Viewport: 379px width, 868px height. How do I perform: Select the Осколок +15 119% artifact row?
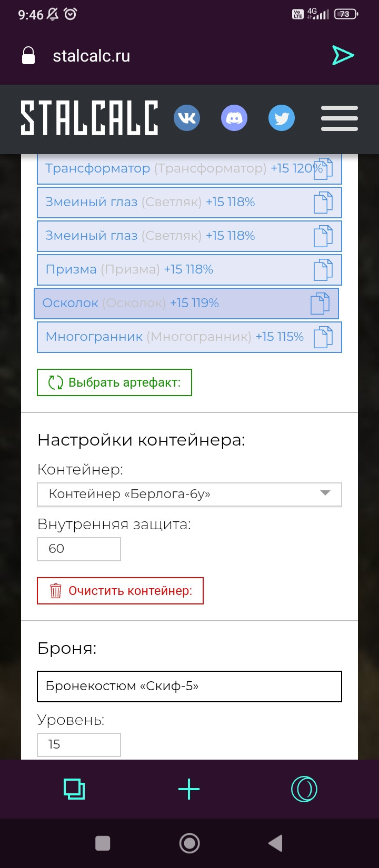click(x=186, y=304)
